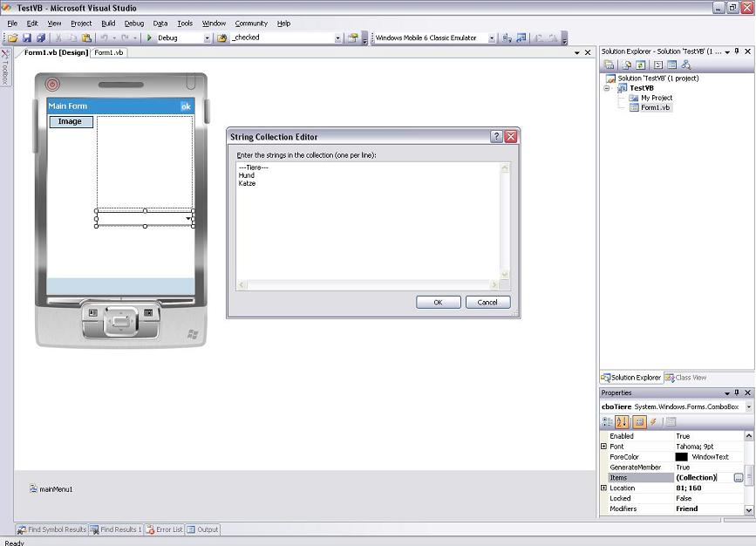Open the Build menu
This screenshot has height=546, width=756.
(x=108, y=24)
